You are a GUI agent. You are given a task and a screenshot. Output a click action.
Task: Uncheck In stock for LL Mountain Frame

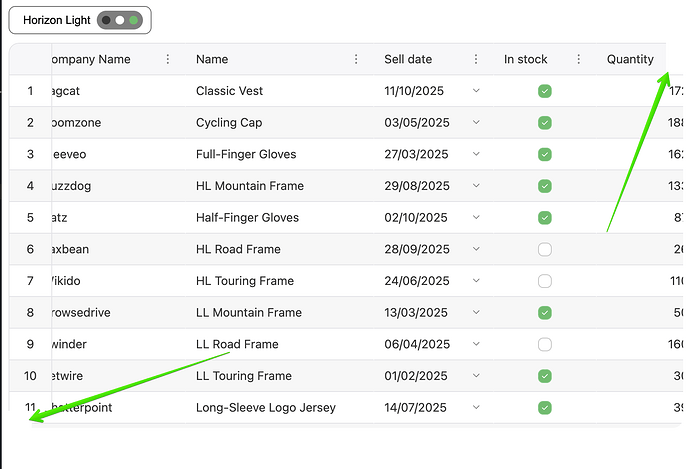(x=545, y=313)
